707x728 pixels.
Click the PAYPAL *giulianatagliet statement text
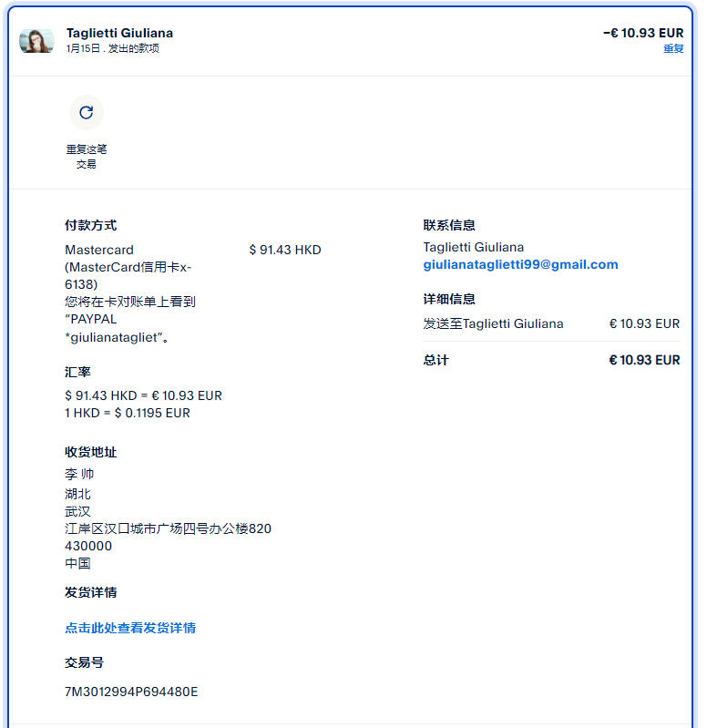click(116, 328)
